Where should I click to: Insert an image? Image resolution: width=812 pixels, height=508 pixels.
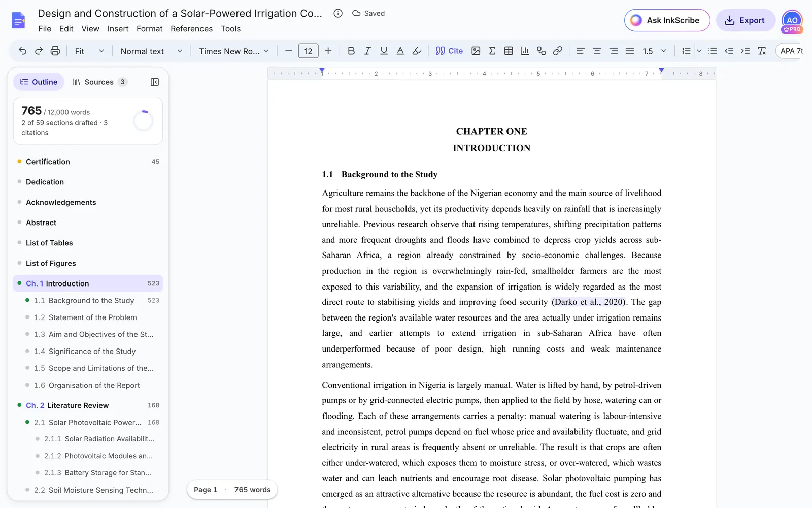click(x=476, y=51)
